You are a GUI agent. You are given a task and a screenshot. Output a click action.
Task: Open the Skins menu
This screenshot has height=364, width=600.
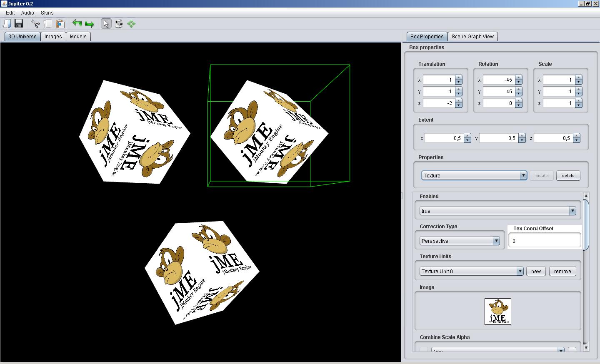tap(47, 12)
